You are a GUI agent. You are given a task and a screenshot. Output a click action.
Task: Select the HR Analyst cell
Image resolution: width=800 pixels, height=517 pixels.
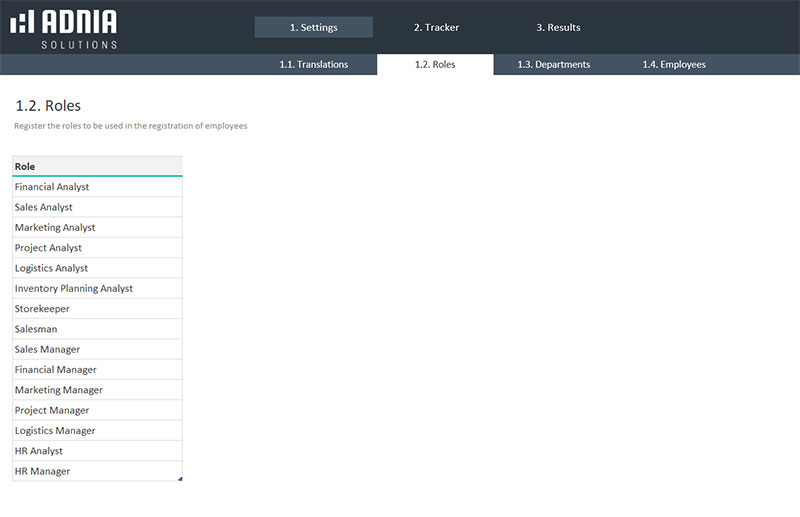click(97, 451)
